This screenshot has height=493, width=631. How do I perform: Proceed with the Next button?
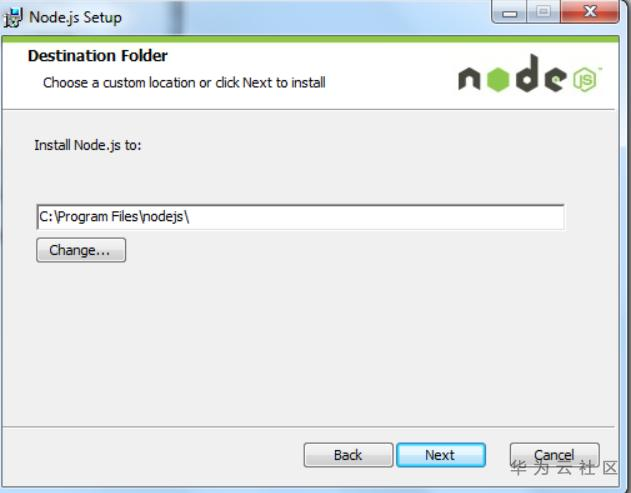441,455
